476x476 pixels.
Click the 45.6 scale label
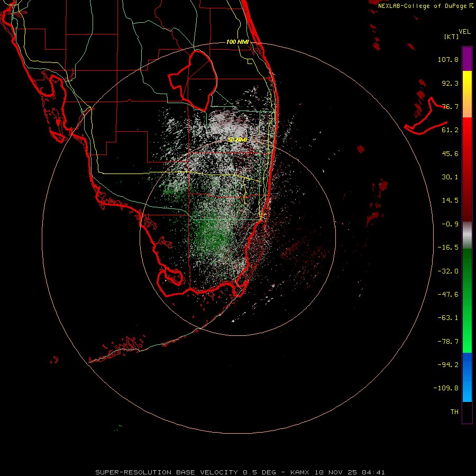click(x=450, y=153)
